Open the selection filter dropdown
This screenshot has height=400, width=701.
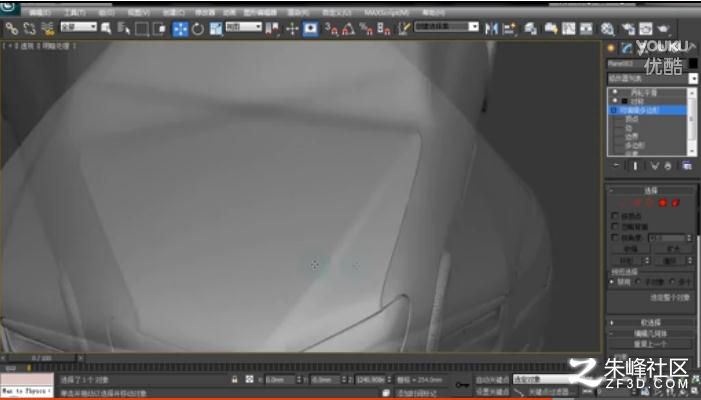point(79,27)
